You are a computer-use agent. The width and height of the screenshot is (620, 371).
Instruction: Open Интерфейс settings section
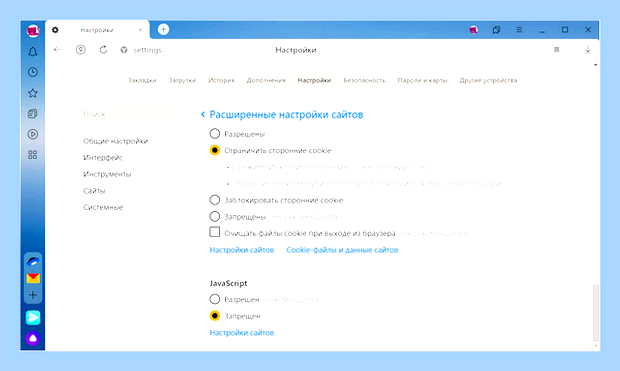click(103, 157)
